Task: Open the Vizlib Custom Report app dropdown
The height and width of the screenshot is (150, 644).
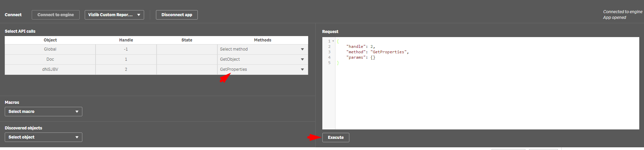Action: (114, 15)
